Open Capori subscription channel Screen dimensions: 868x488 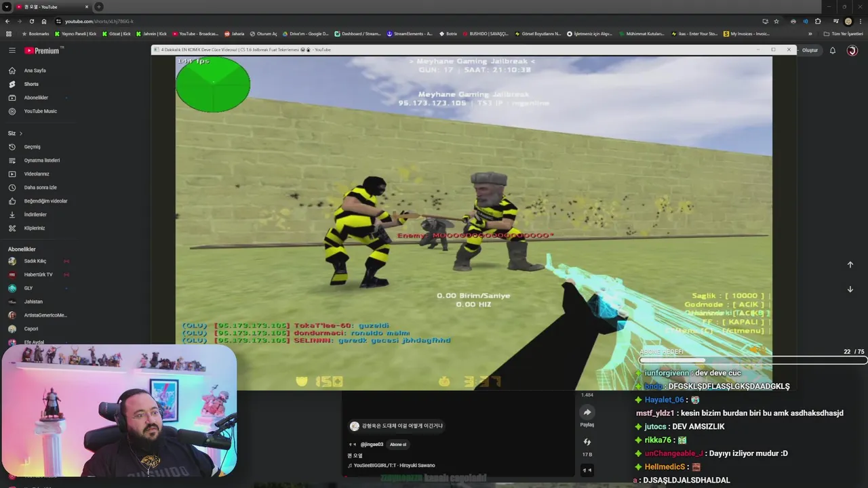coord(31,329)
